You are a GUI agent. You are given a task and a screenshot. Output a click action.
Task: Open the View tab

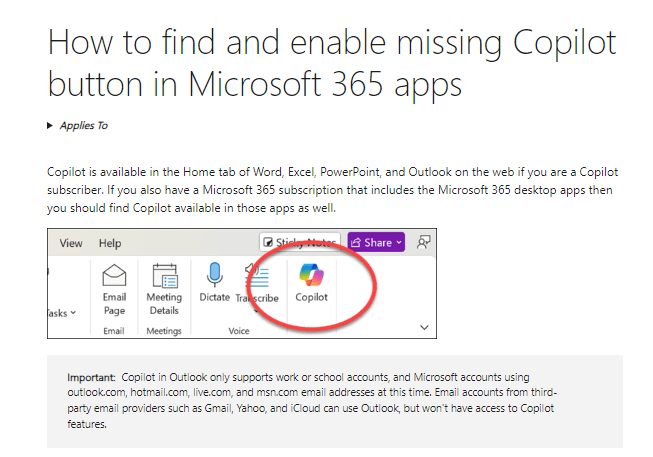pyautogui.click(x=71, y=243)
